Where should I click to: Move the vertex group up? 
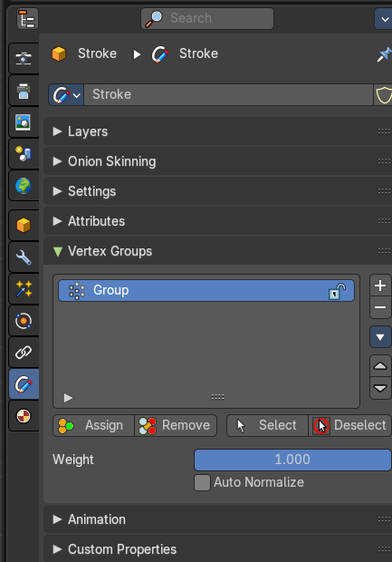pyautogui.click(x=380, y=366)
